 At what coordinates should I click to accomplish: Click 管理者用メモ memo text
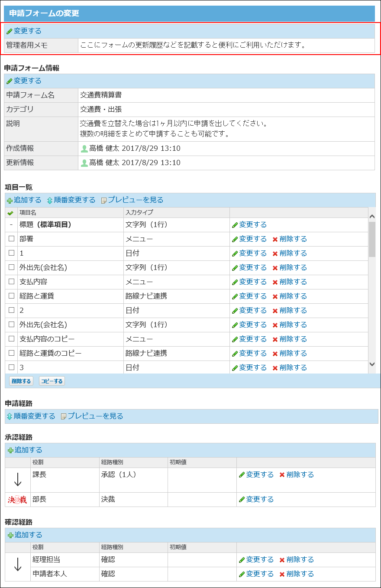point(193,45)
